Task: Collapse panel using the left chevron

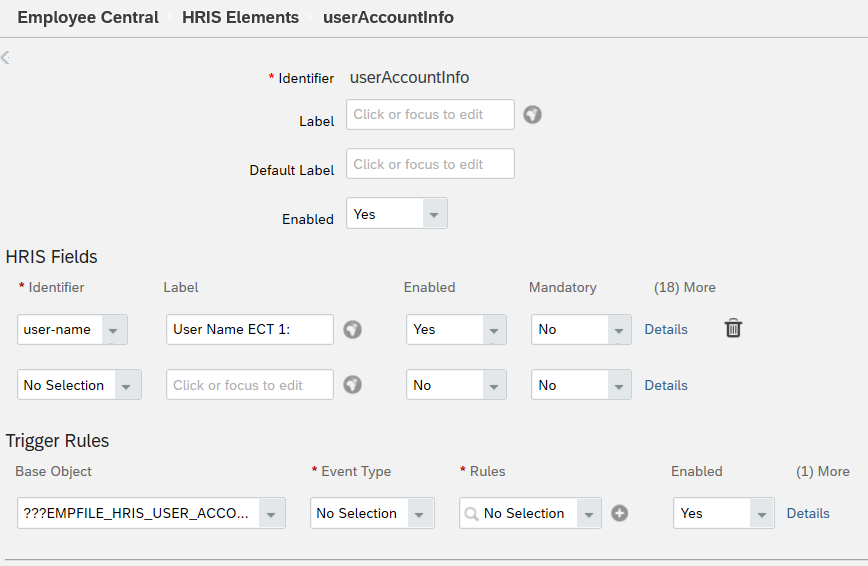Action: click(x=6, y=57)
